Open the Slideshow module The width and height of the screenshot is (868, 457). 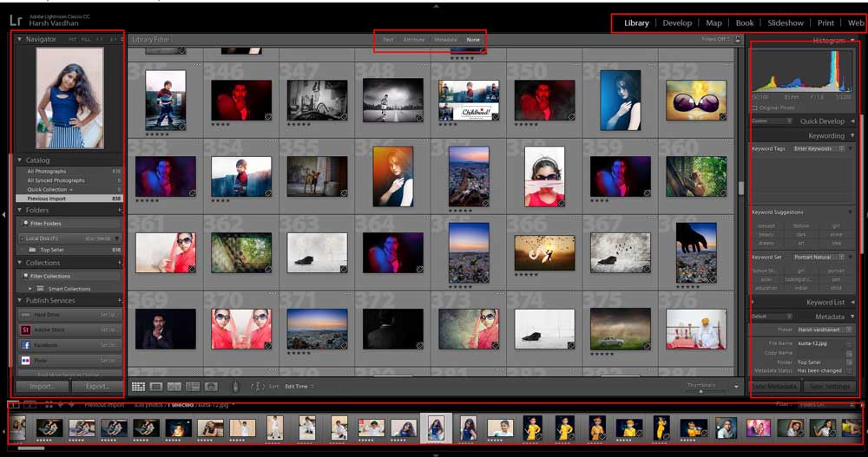[x=785, y=23]
